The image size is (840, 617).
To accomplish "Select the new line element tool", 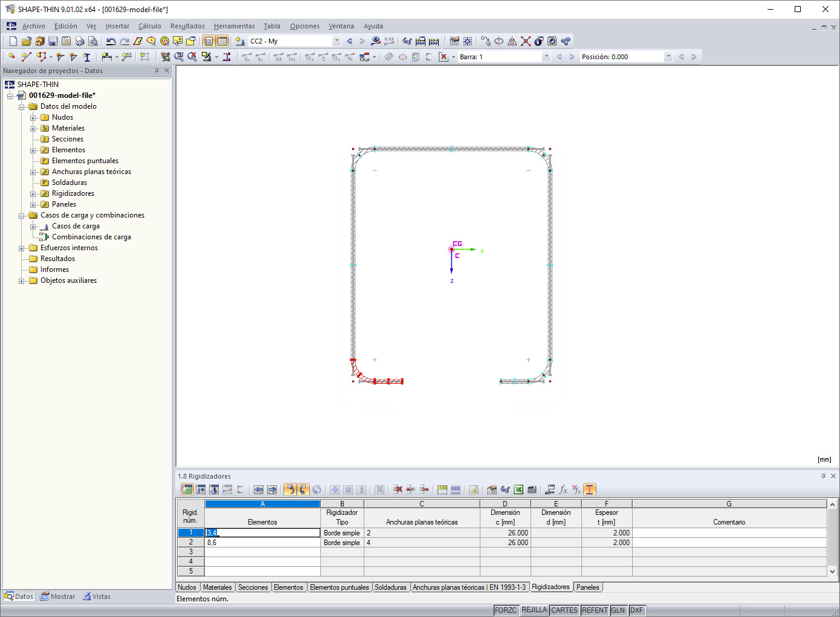I will (26, 57).
